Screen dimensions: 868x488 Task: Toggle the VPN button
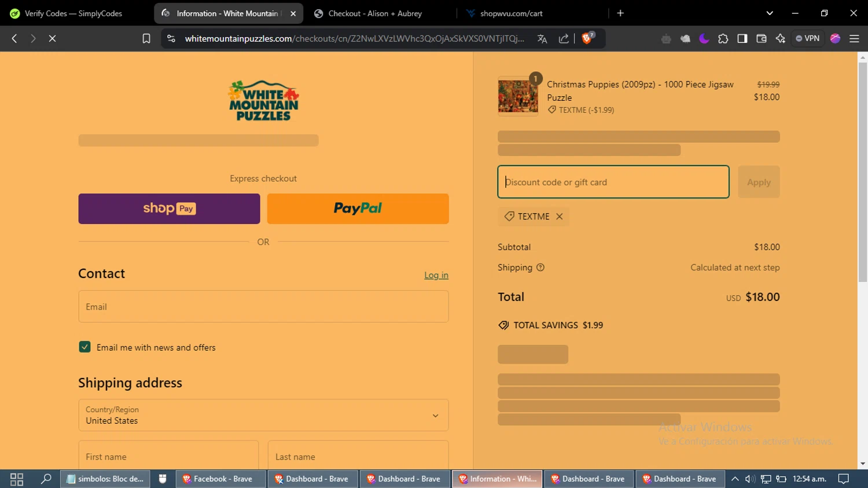point(808,38)
